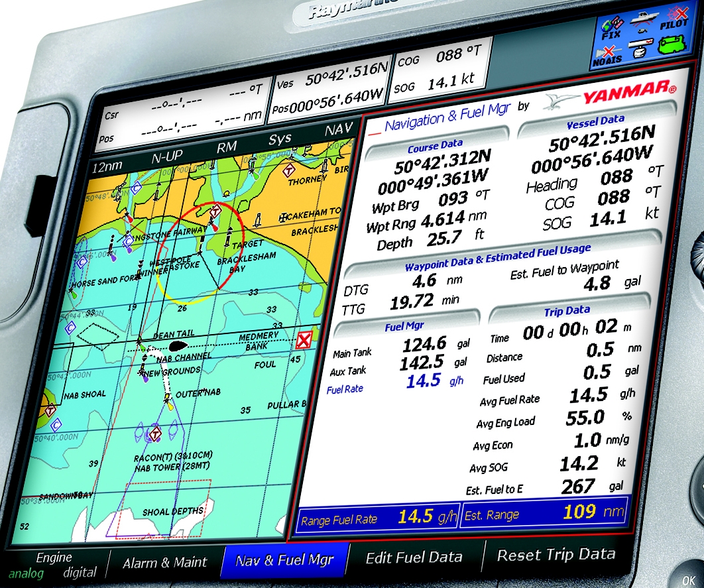This screenshot has width=704, height=588.
Task: Tap the radar scanner status icon
Action: pos(642,48)
